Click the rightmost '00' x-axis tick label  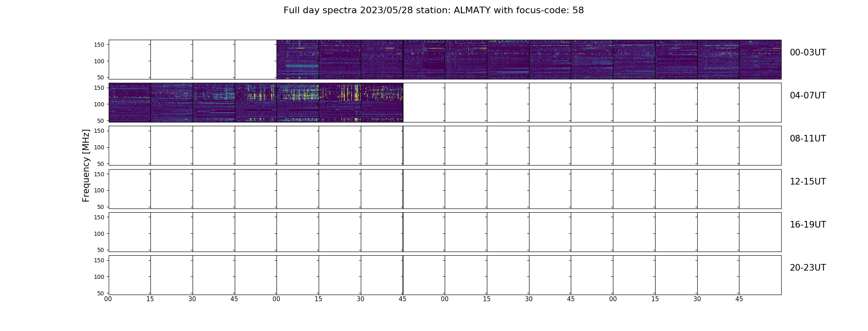[x=613, y=299]
